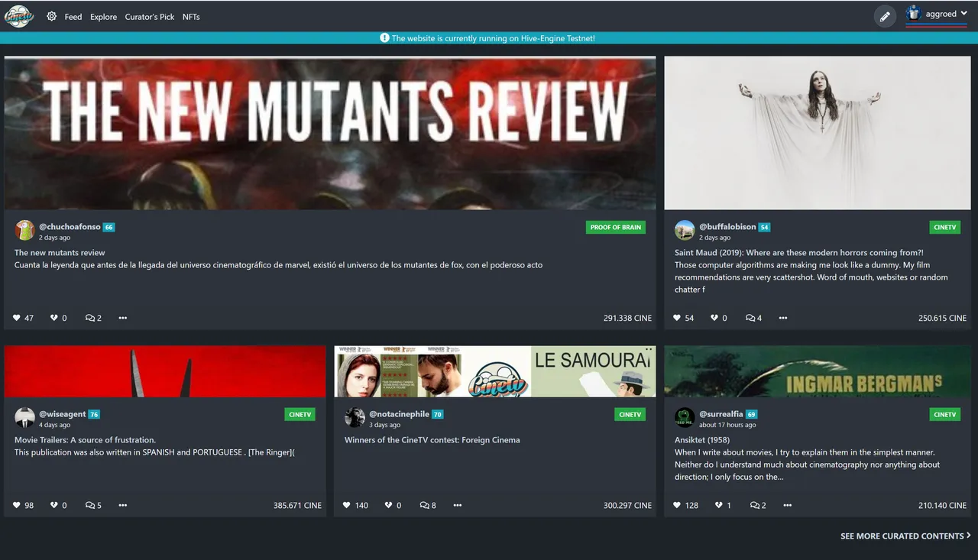Click the @notacinephile username link
Image resolution: width=978 pixels, height=560 pixels.
tap(400, 414)
